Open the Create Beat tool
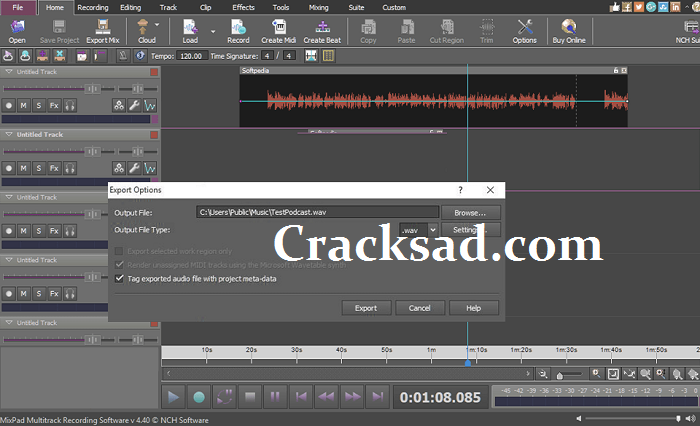700x426 pixels. click(x=322, y=31)
